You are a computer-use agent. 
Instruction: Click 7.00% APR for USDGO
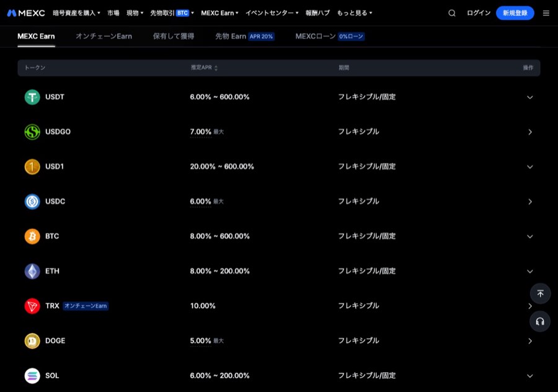pos(201,131)
